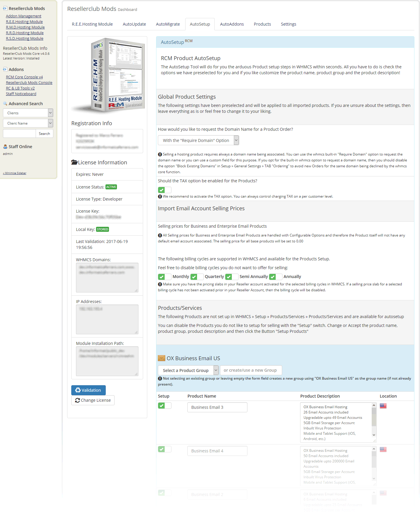This screenshot has width=420, height=516.
Task: Click the US flag for Business Email 3
Action: click(383, 406)
